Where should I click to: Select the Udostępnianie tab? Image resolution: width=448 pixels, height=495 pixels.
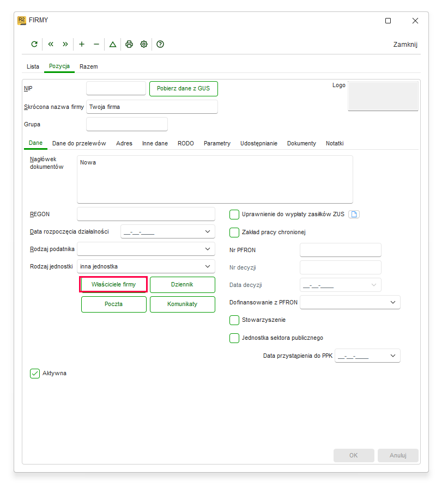[259, 143]
